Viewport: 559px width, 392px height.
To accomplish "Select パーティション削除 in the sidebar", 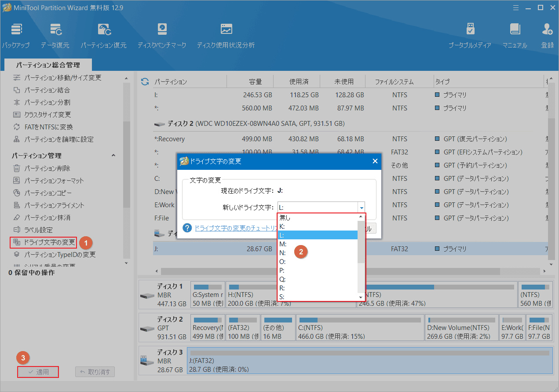I will pyautogui.click(x=41, y=169).
